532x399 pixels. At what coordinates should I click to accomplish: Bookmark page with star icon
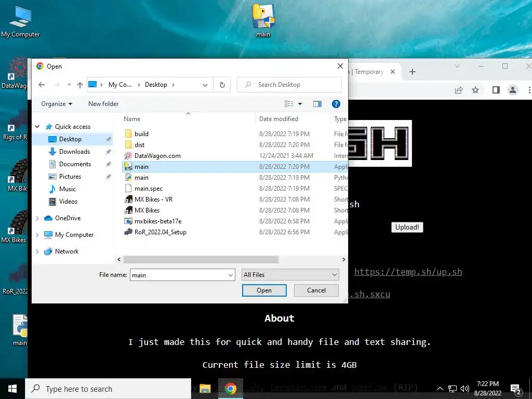[x=475, y=90]
